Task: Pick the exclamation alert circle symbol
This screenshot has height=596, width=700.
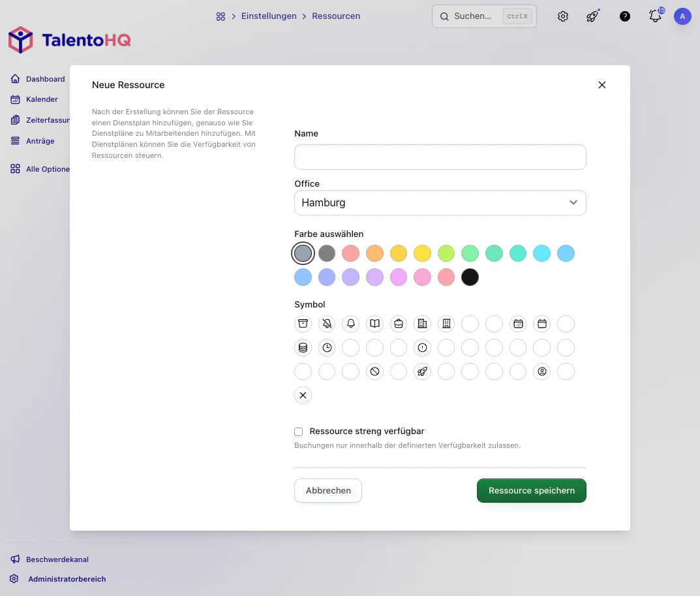Action: pyautogui.click(x=422, y=347)
